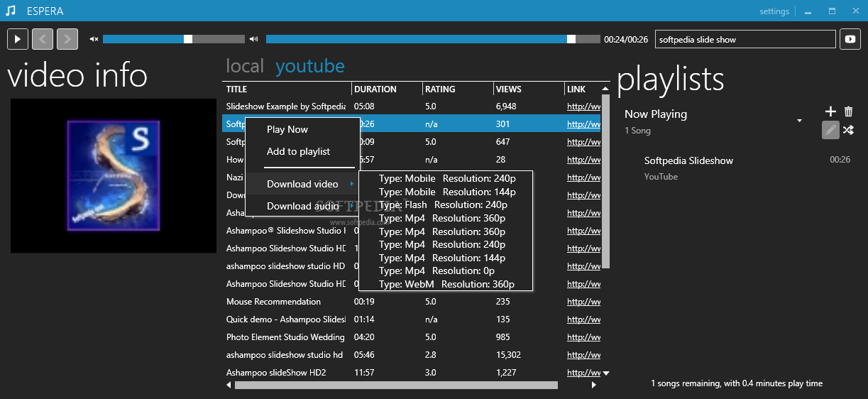Open link in Quick demo - Ashampoo row
Screen dimensions: 868x399
583,319
